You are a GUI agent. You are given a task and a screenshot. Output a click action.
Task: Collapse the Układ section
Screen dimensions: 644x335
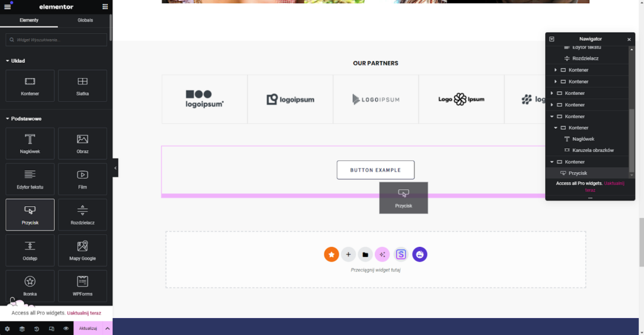point(8,61)
